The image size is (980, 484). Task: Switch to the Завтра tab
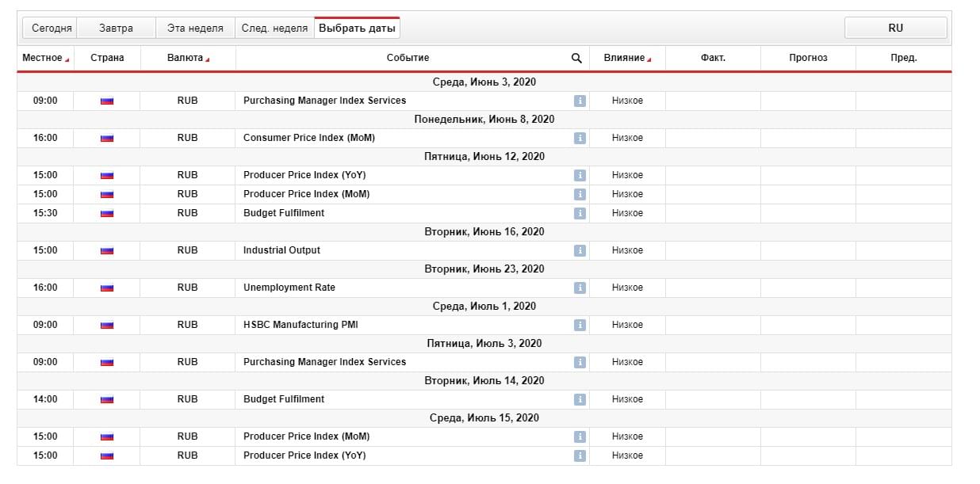pyautogui.click(x=116, y=29)
